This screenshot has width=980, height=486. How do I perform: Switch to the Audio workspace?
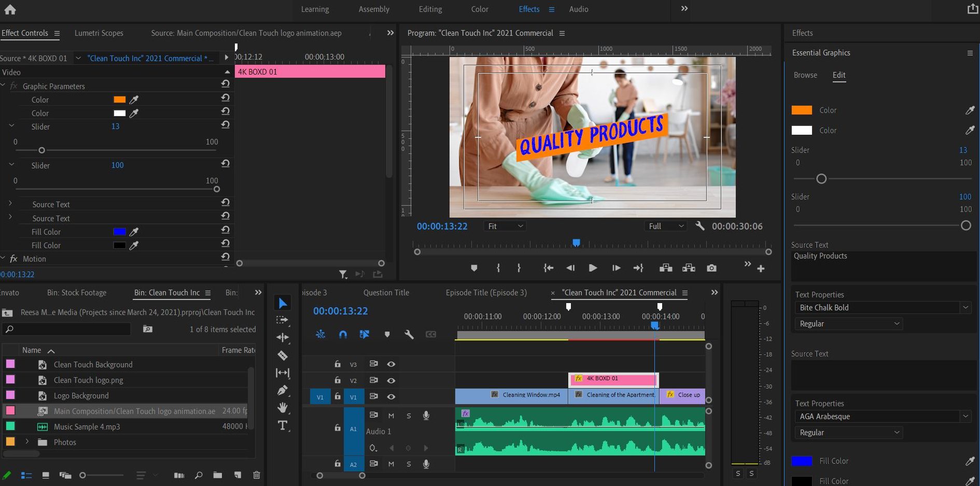click(579, 9)
